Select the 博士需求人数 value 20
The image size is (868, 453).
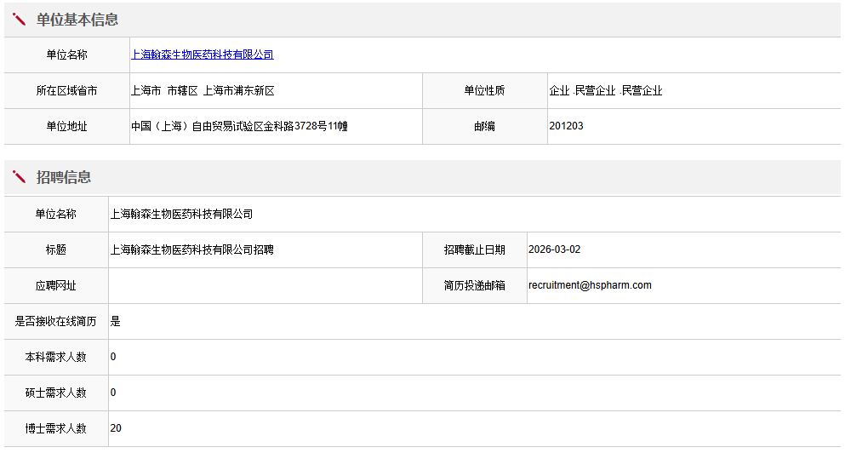tap(116, 428)
